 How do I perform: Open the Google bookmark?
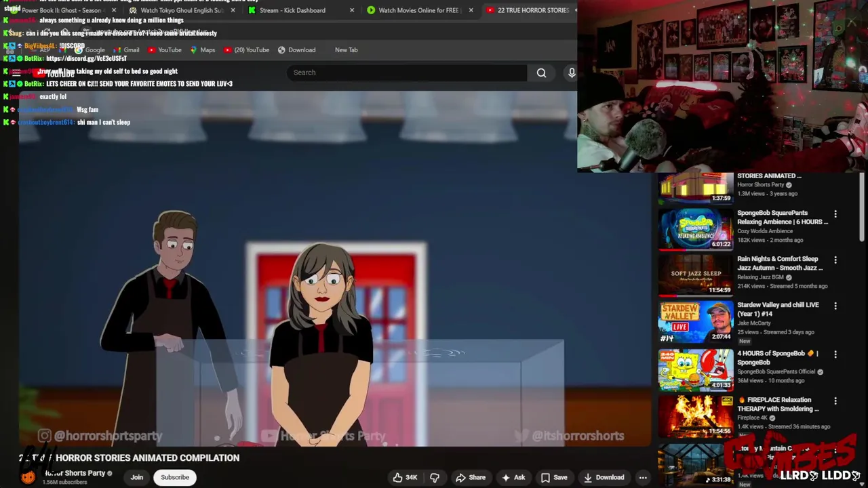click(89, 49)
